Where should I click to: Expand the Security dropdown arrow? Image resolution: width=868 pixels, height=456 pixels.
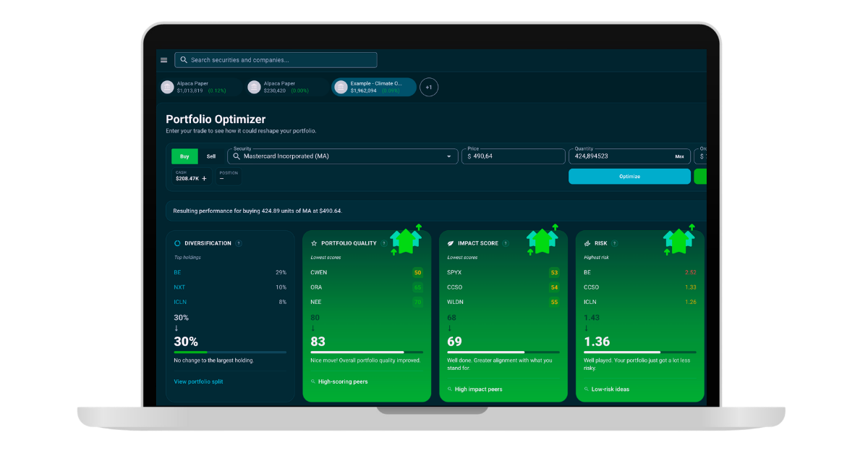449,156
